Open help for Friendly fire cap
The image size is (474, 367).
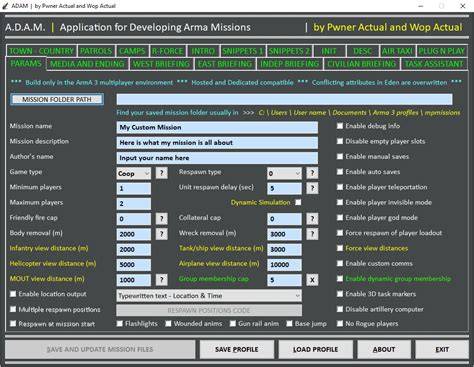(162, 219)
